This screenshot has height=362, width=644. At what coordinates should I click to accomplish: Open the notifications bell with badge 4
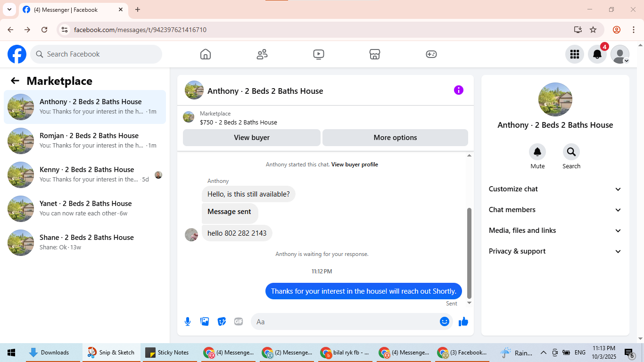pyautogui.click(x=597, y=54)
